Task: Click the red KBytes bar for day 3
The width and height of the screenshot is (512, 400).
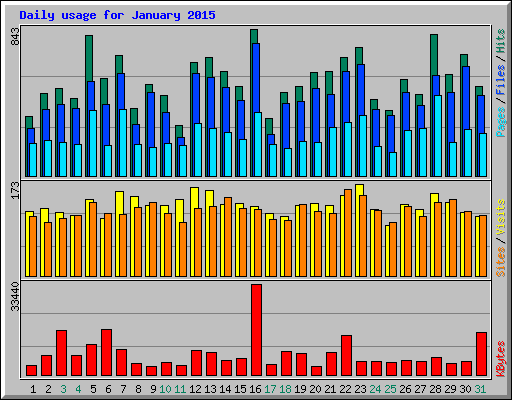Action: [x=61, y=353]
